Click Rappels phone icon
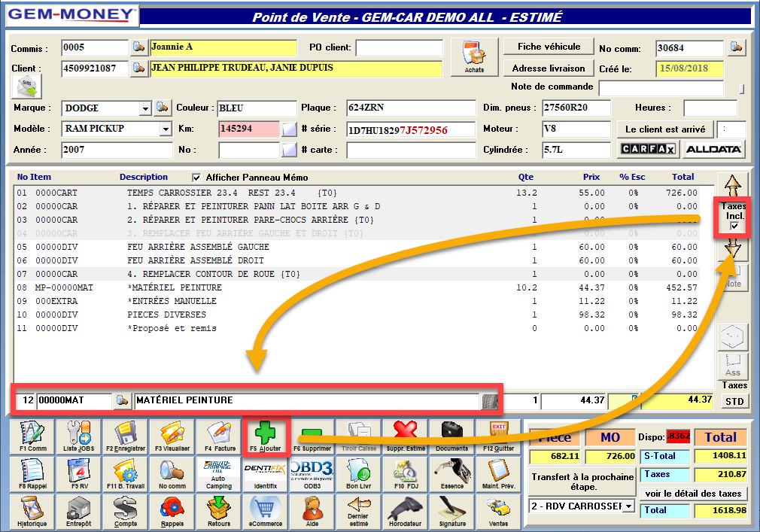This screenshot has height=532, width=760. pos(172,512)
